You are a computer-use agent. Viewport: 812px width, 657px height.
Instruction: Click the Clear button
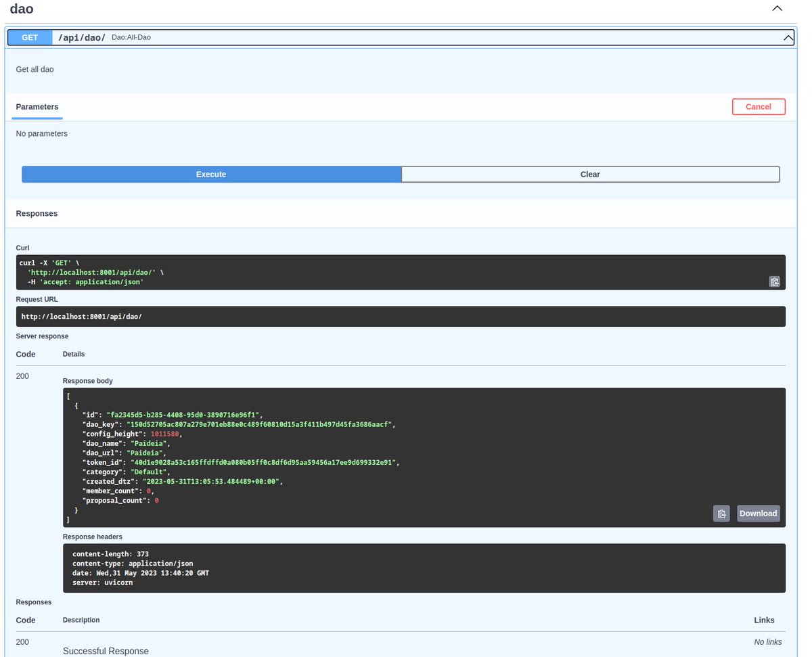tap(590, 175)
